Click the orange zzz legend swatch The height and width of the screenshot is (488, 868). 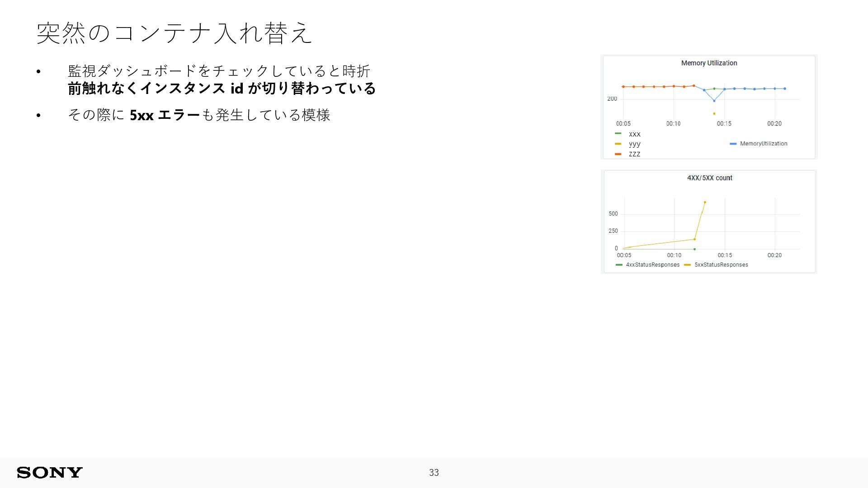point(618,154)
